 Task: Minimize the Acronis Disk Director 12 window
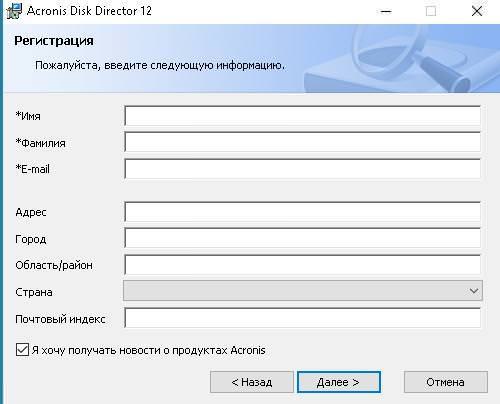(386, 11)
